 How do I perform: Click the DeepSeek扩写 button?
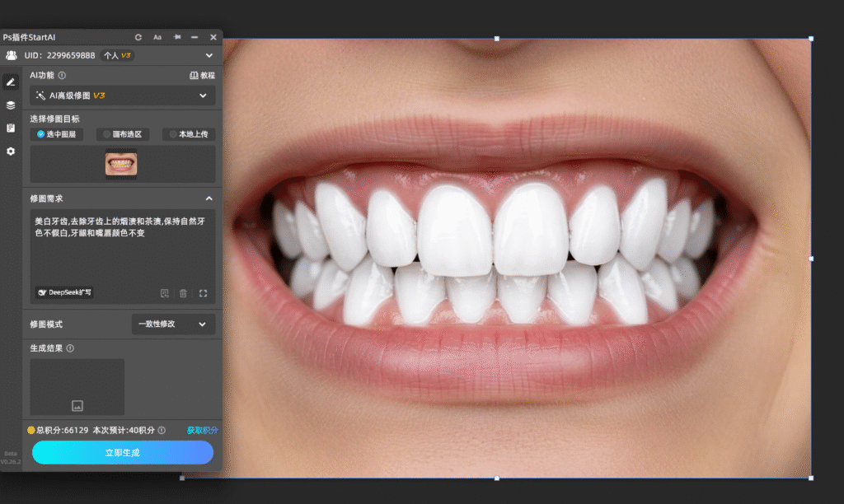[64, 292]
